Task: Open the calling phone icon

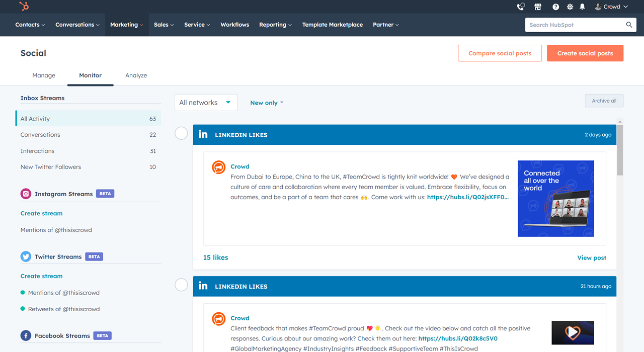Action: (521, 7)
